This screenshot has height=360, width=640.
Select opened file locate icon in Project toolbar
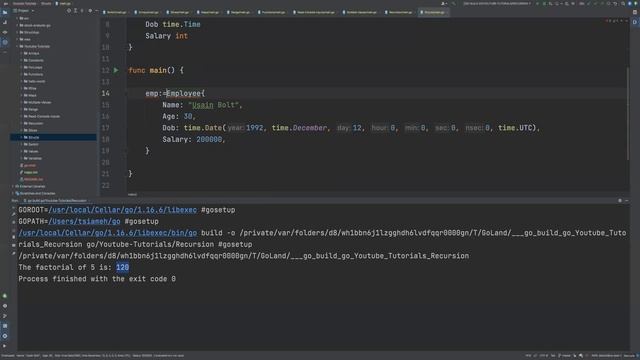(x=69, y=11)
